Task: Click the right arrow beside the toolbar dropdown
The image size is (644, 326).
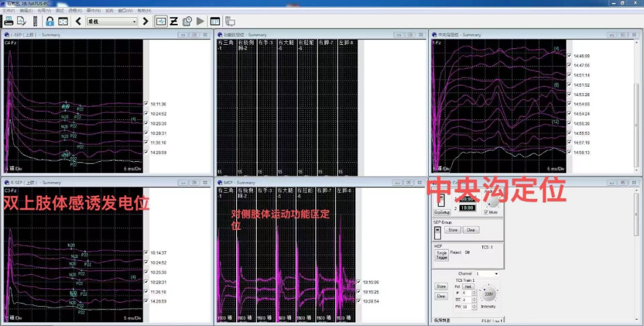Action: [145, 21]
